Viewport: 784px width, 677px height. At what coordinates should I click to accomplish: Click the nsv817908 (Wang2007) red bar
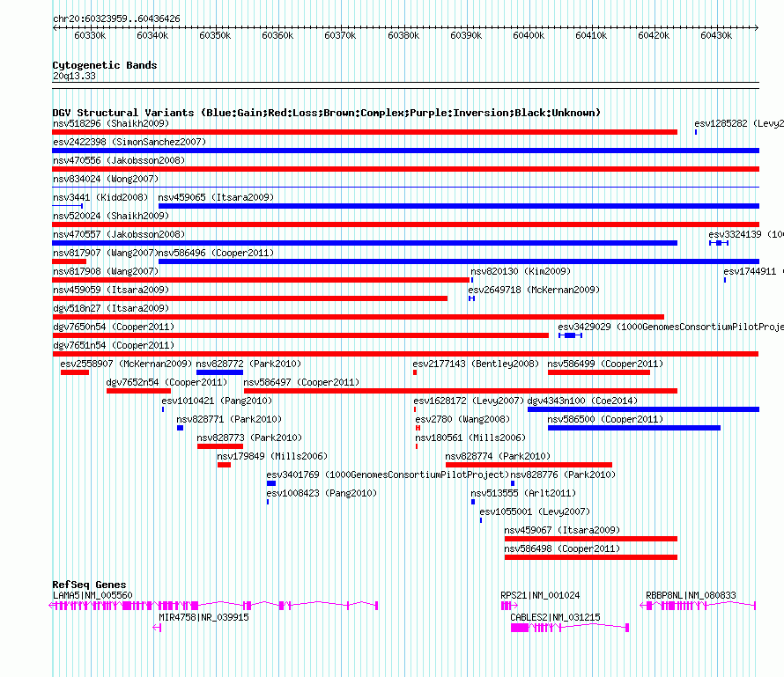coord(261,280)
